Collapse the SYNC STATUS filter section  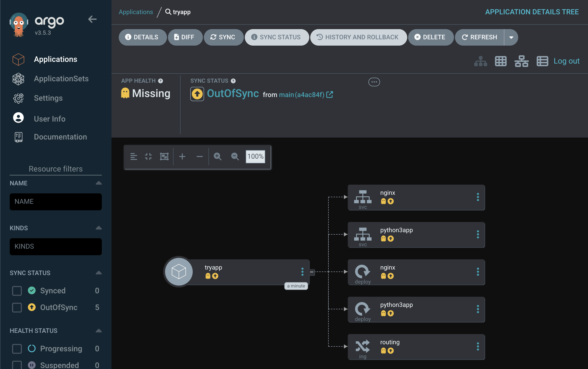(98, 273)
